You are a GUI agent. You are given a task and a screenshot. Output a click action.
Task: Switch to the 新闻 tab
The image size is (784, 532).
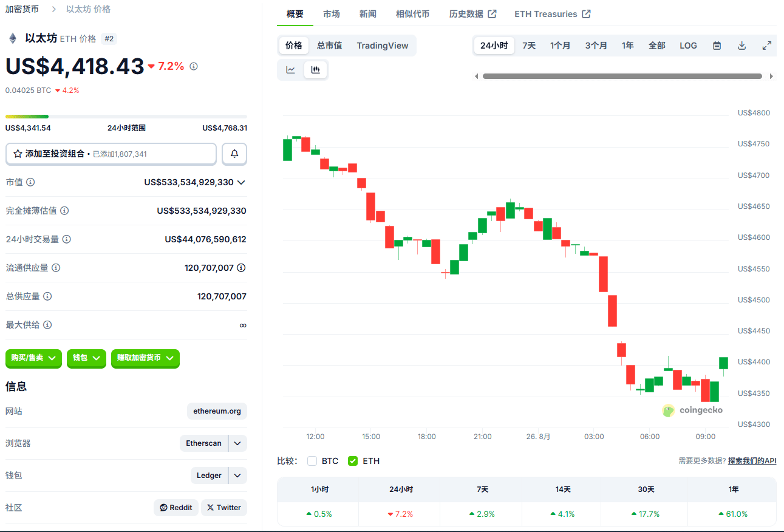[368, 14]
